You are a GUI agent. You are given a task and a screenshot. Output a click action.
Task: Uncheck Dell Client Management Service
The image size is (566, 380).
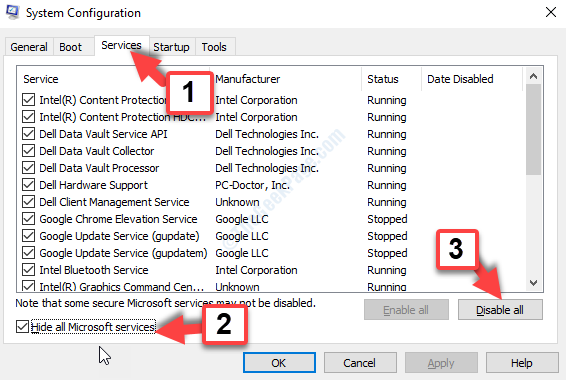[x=29, y=201]
